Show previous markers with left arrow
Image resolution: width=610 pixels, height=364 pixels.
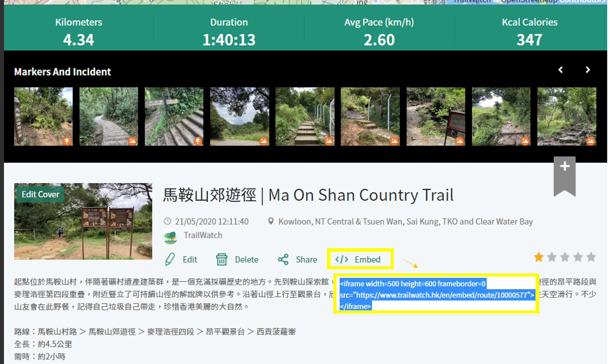coord(561,70)
